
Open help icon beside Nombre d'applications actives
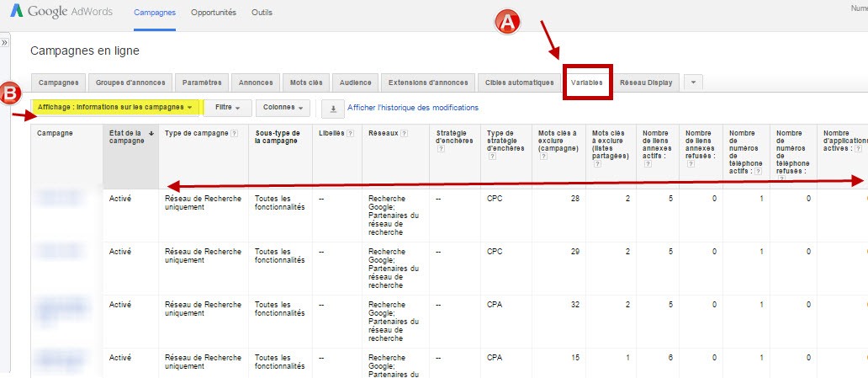[858, 148]
